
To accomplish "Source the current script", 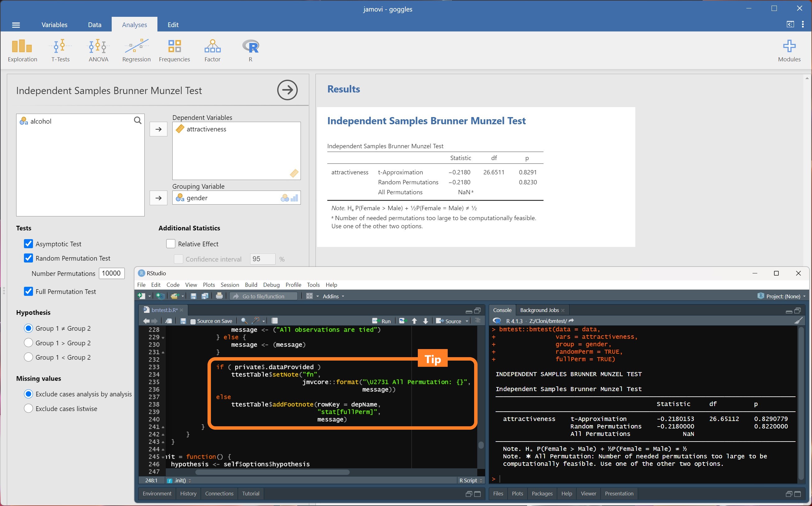I will (449, 321).
